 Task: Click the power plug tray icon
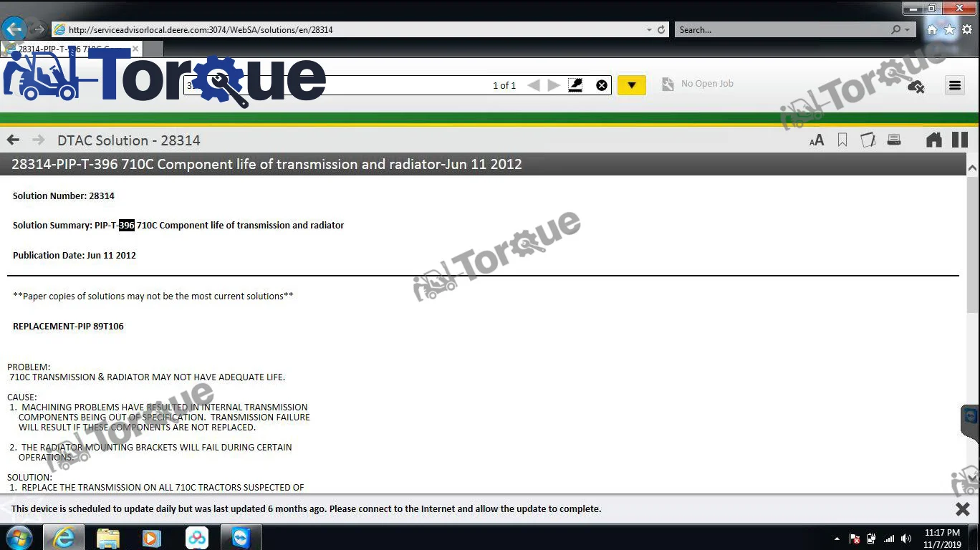(872, 539)
